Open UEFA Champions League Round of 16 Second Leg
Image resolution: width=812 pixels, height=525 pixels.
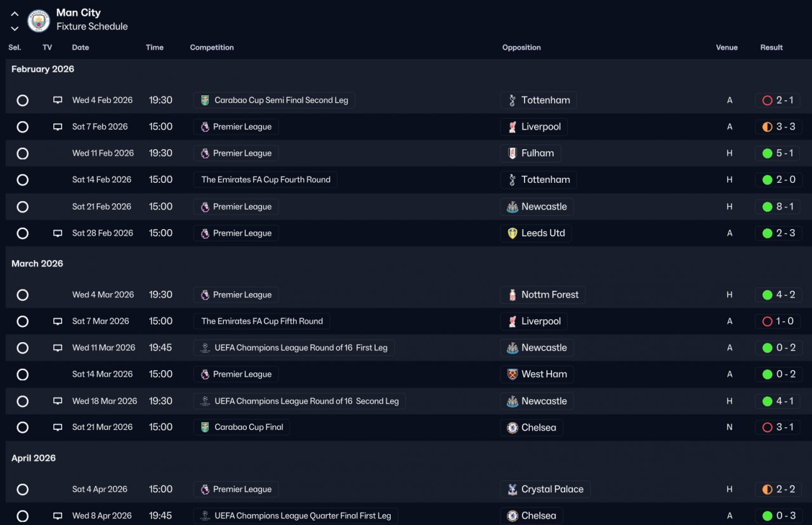click(299, 401)
